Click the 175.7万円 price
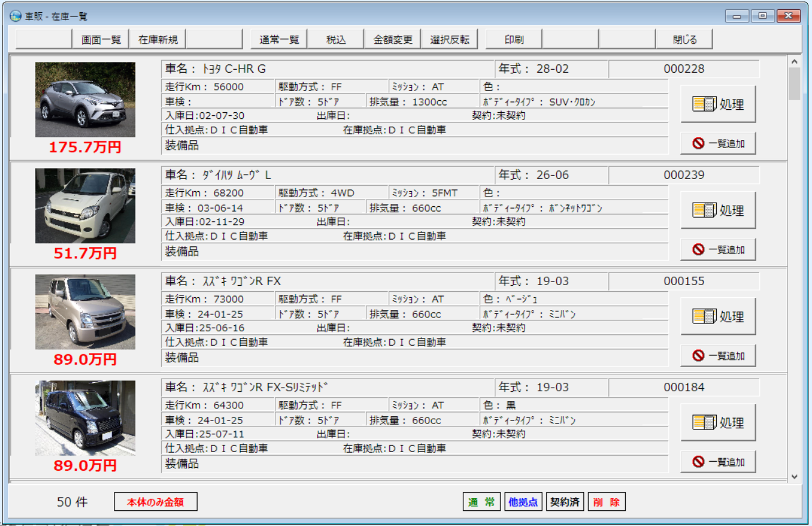 [x=85, y=147]
